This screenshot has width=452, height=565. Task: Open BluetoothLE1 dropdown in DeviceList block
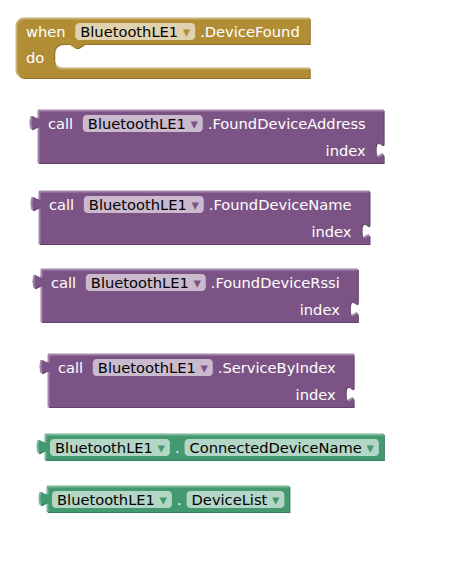click(112, 500)
